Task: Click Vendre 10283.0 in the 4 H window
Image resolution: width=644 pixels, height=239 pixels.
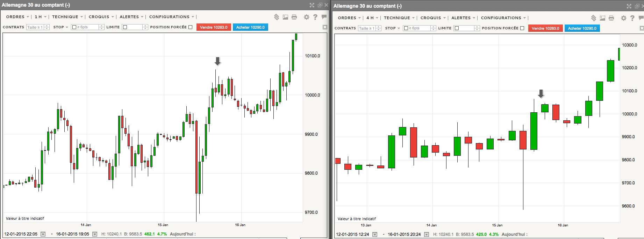Action: click(545, 28)
